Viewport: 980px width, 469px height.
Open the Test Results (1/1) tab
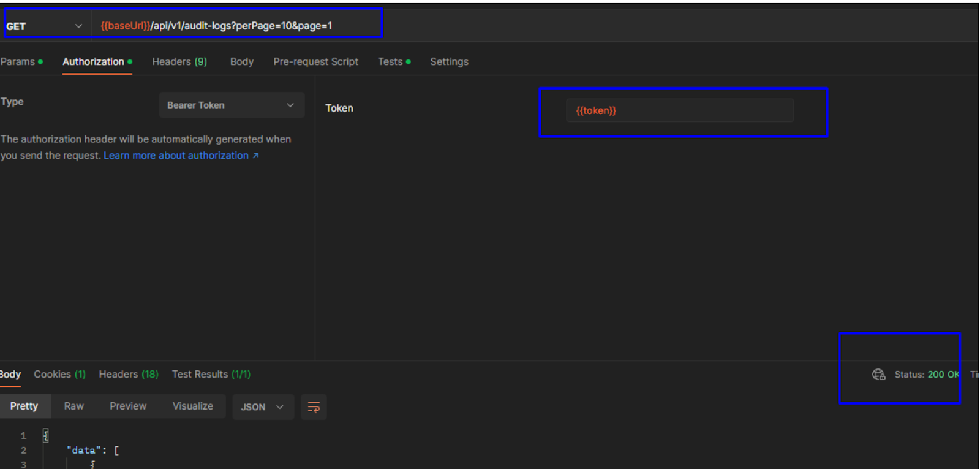[x=211, y=375]
